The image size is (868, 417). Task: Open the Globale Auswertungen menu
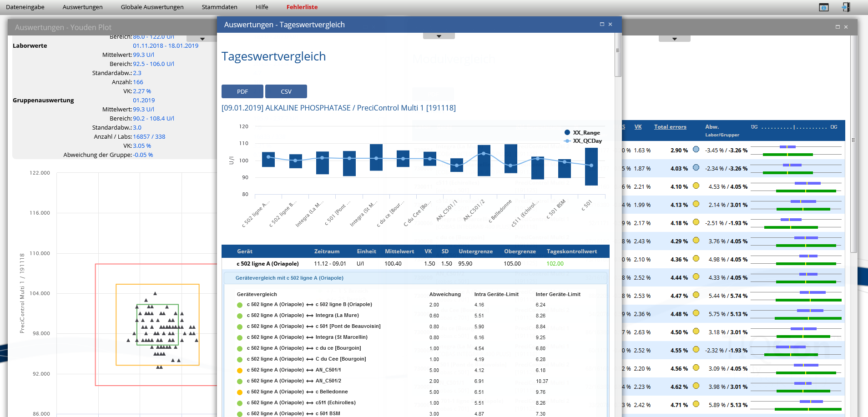pos(152,7)
